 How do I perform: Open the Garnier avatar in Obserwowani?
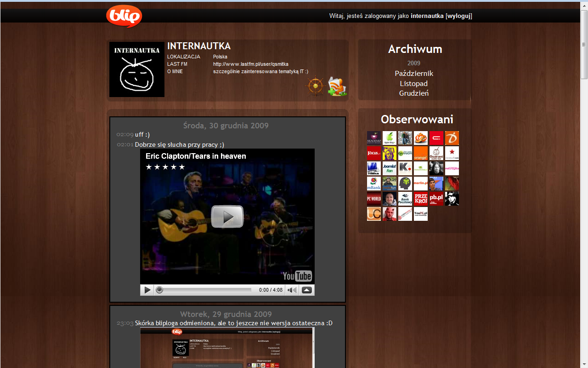[x=405, y=153]
